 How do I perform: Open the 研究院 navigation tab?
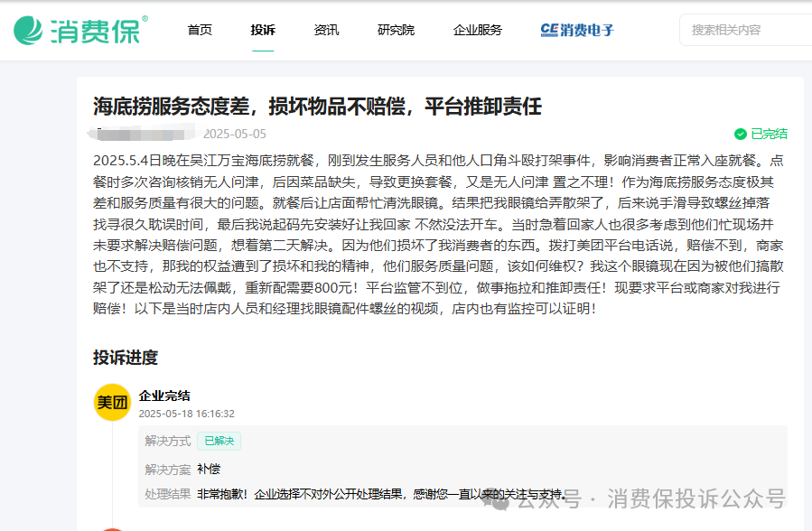click(397, 30)
